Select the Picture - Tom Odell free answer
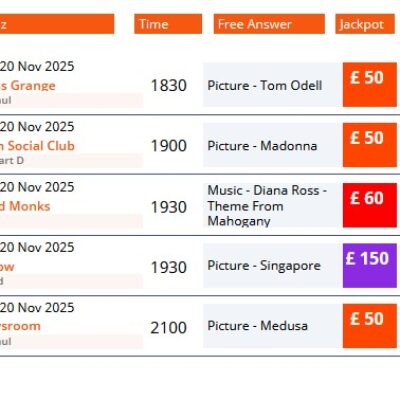The image size is (400, 400). pyautogui.click(x=265, y=86)
